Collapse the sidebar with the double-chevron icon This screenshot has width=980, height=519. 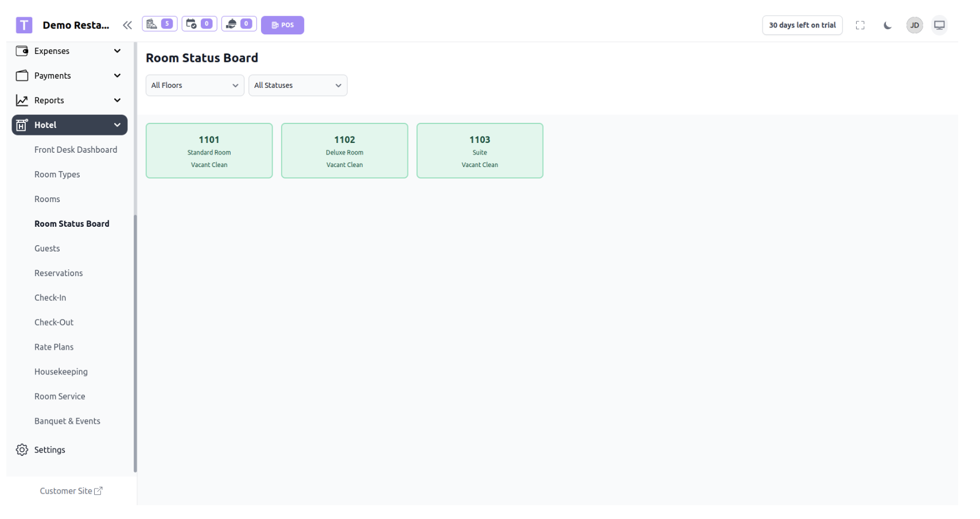tap(127, 25)
